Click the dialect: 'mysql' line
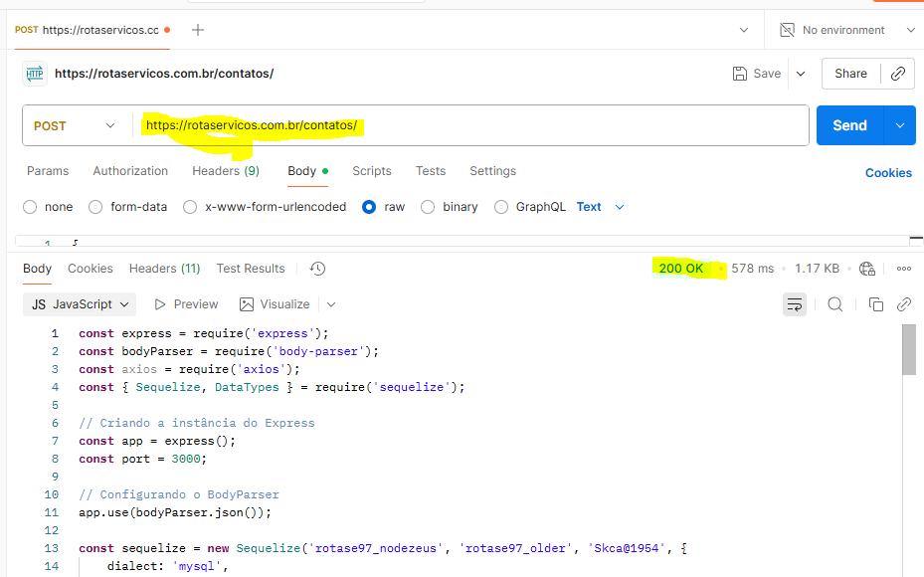 tap(167, 566)
